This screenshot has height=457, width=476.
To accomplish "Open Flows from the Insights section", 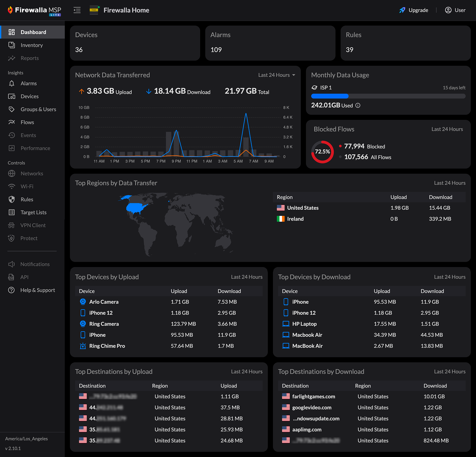I will click(x=27, y=122).
